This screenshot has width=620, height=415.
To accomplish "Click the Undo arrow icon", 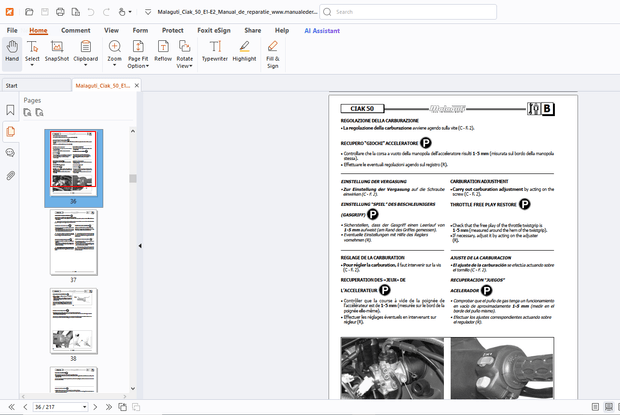I will pos(91,12).
